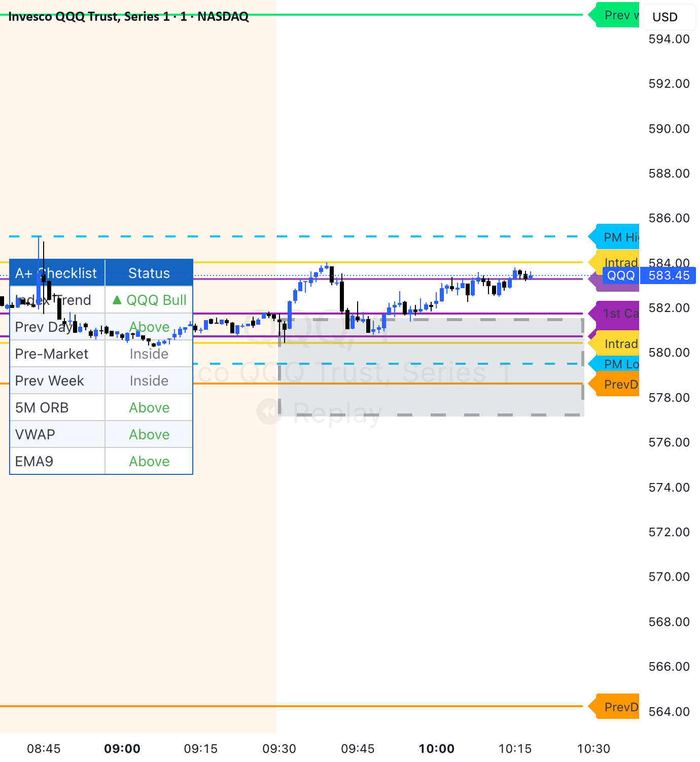Click the Status column header

coord(149,273)
